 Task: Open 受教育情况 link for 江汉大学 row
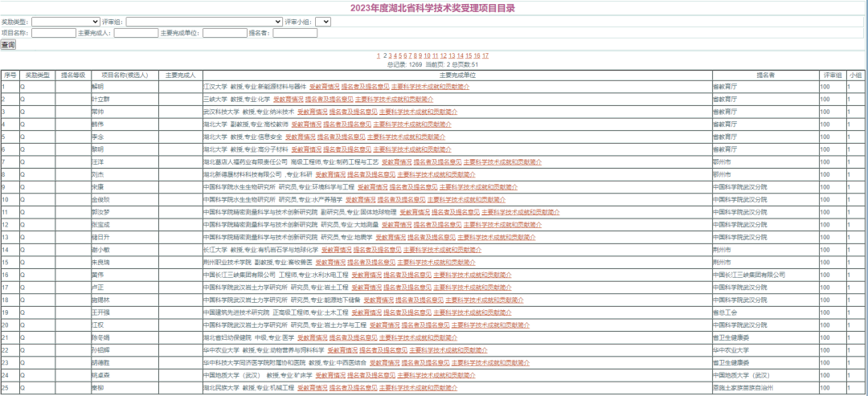pos(323,87)
